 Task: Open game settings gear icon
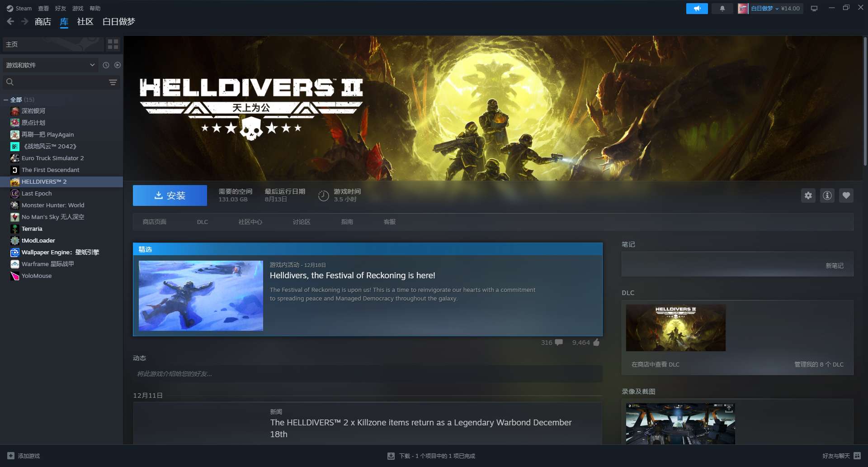pos(808,195)
